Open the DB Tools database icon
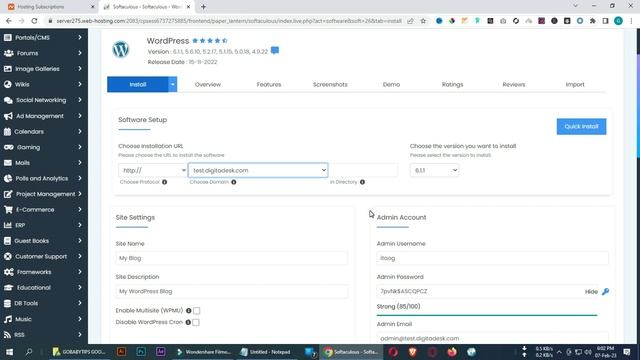 click(7, 303)
